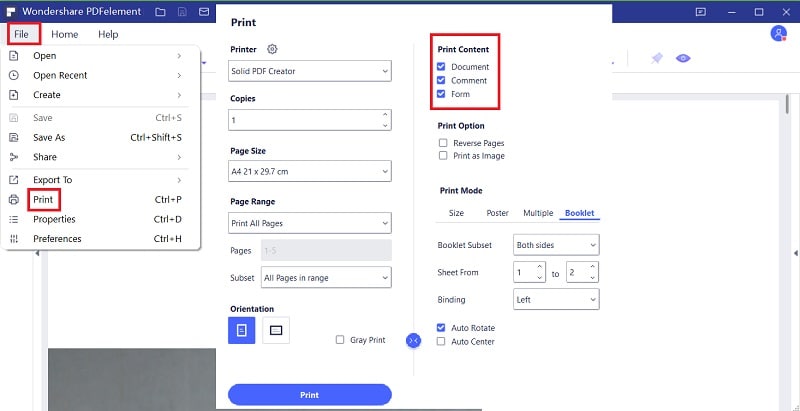Image resolution: width=800 pixels, height=411 pixels.
Task: Select landscape orientation icon
Action: point(276,330)
